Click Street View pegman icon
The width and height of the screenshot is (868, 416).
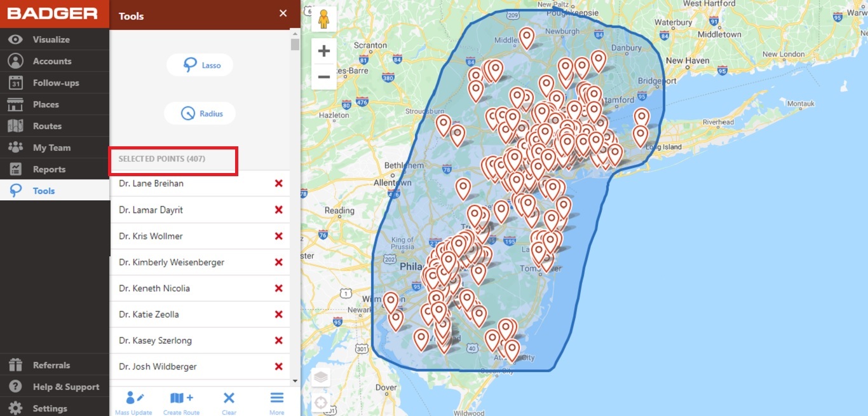(324, 19)
